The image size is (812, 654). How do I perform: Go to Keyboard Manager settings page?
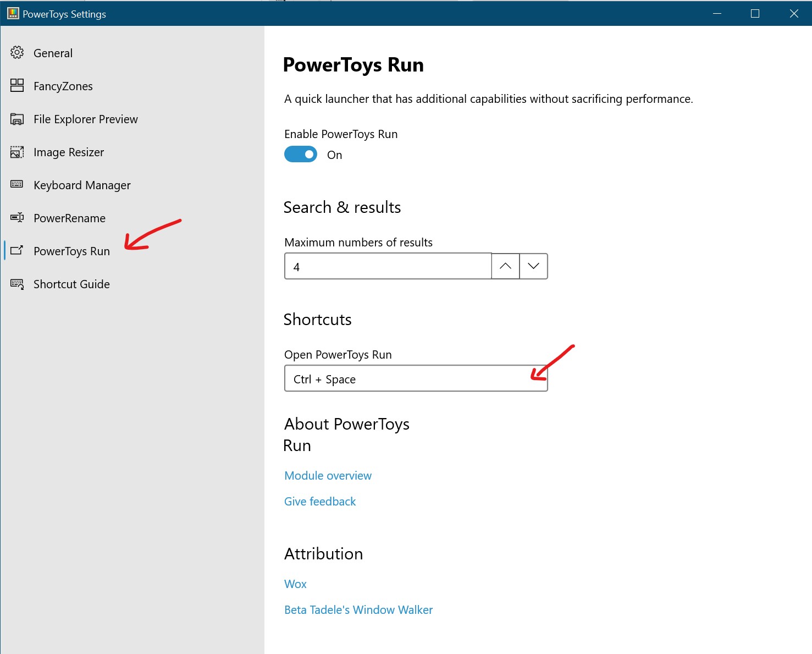82,185
